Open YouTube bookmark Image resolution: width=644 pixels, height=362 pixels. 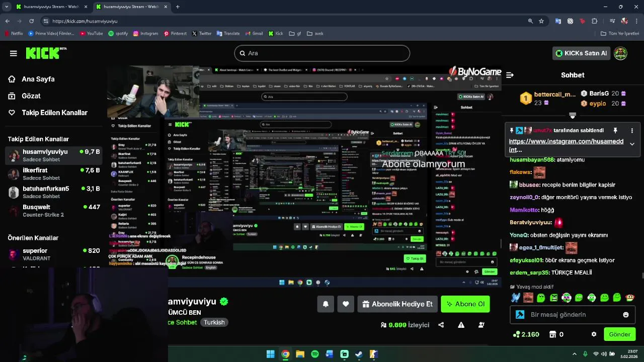(91, 34)
